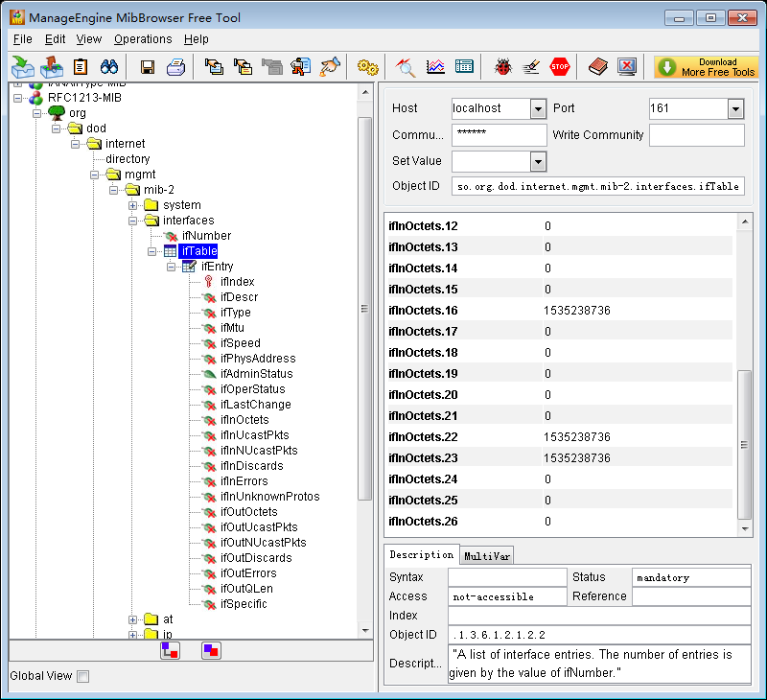This screenshot has height=700, width=767.
Task: Click the person-with-document toolbar icon
Action: pos(300,66)
